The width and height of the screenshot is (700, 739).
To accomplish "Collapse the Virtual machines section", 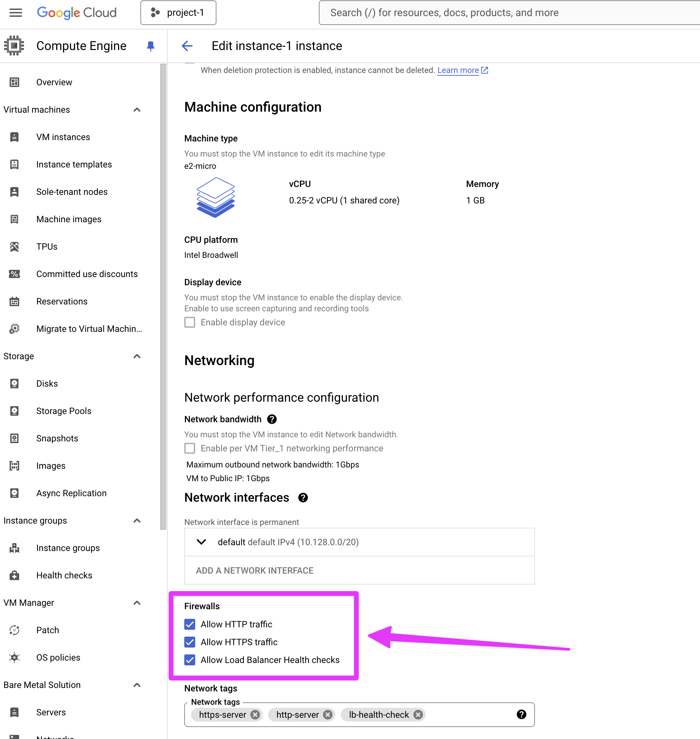I will [137, 110].
